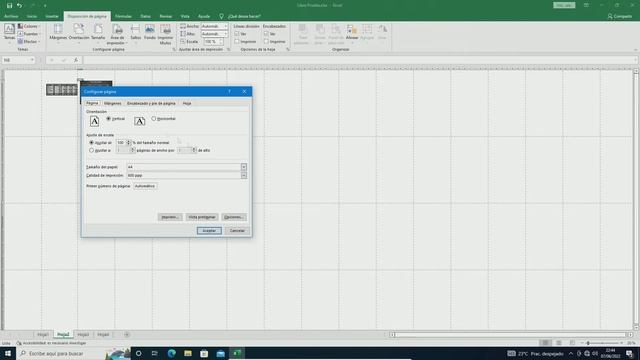Toggle Líneas división Ver checkbox
Viewport: 640px width, 360px height.
(x=237, y=34)
